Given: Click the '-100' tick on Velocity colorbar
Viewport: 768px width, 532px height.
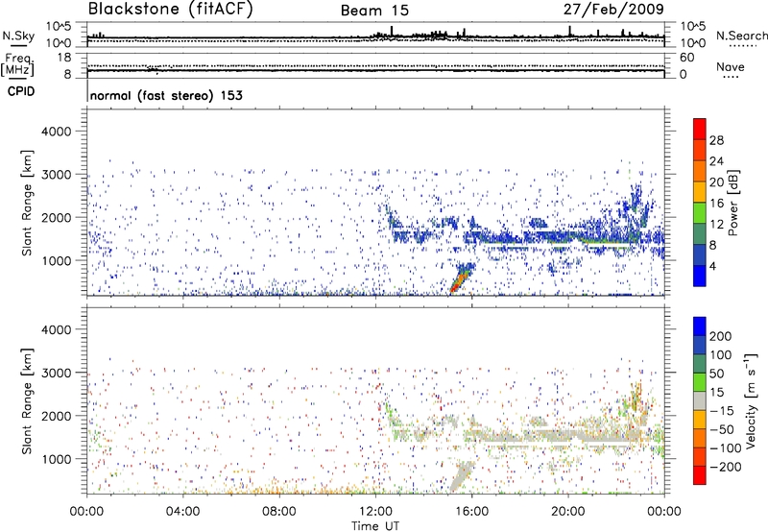Looking at the screenshot, I should tap(726, 448).
